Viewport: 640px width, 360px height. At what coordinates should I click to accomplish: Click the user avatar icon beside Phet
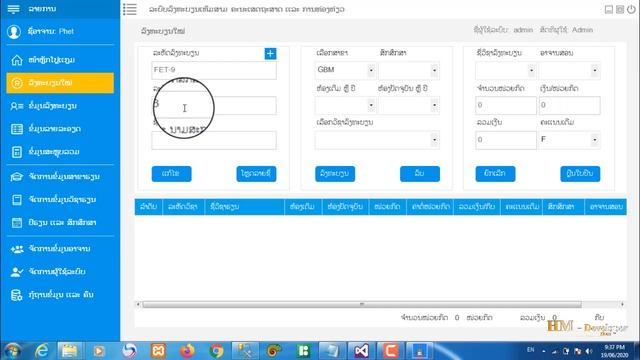14,31
